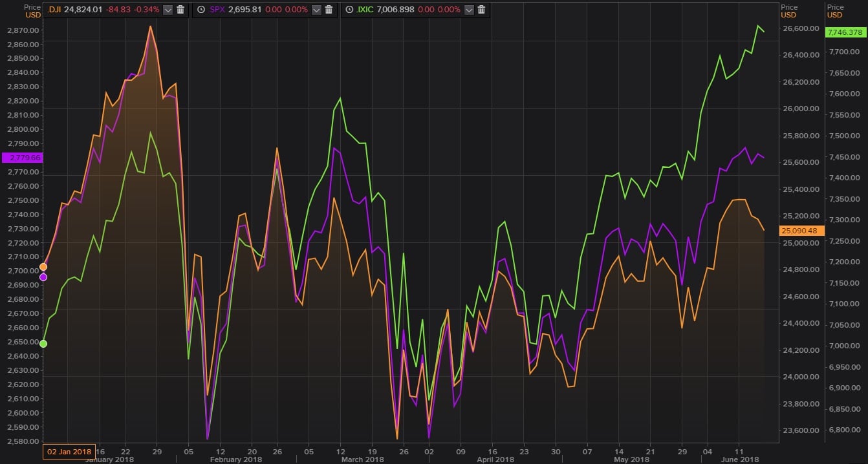Click the 2,870.00 left axis value

point(22,30)
